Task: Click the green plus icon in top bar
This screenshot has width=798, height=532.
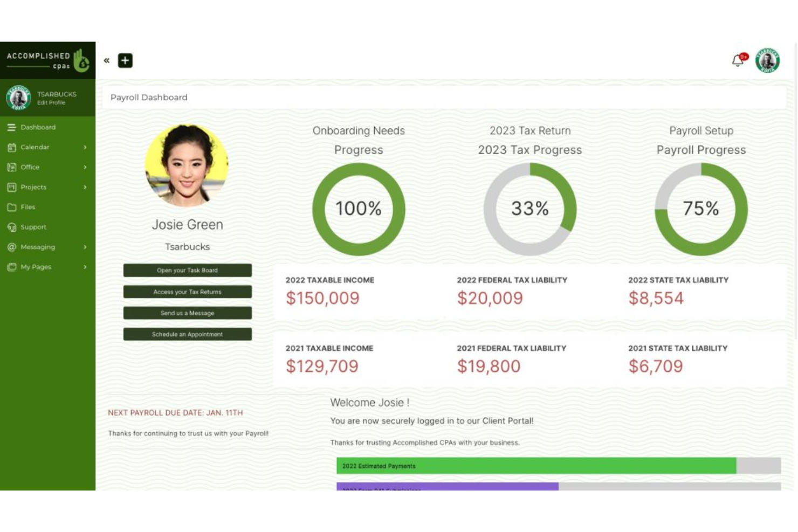Action: coord(125,60)
